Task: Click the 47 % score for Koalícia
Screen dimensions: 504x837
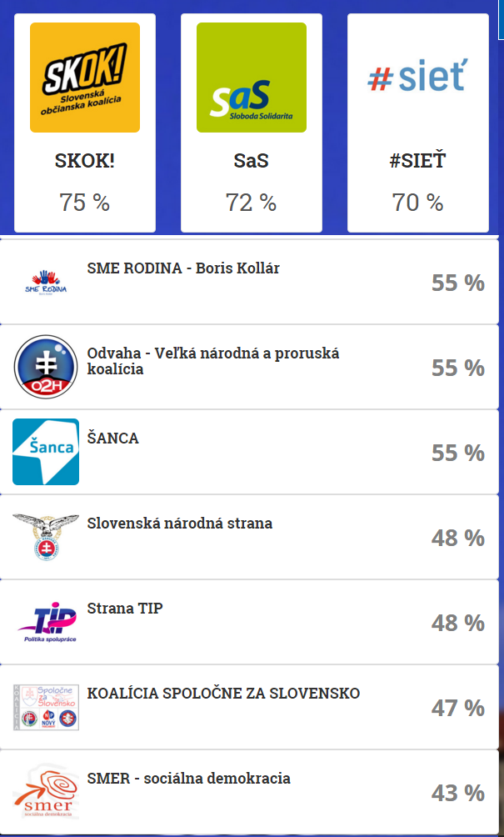Action: coord(457,708)
